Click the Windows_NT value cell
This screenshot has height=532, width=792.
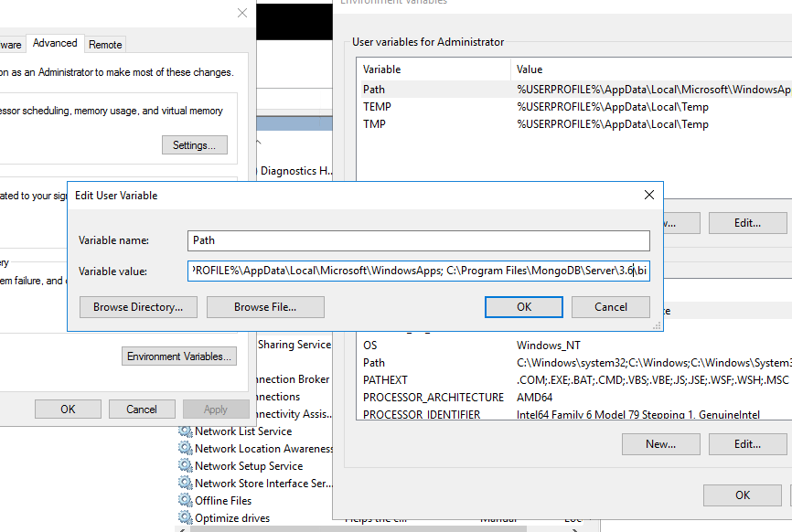click(x=548, y=346)
